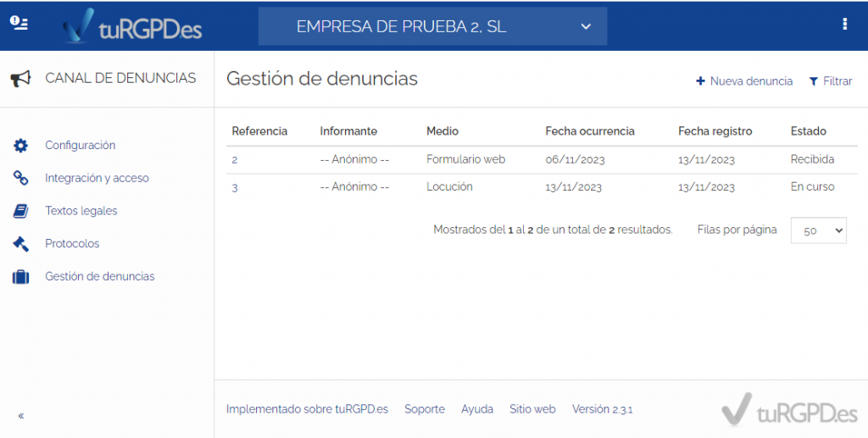
Task: Open the Filtrar option
Action: pos(831,81)
